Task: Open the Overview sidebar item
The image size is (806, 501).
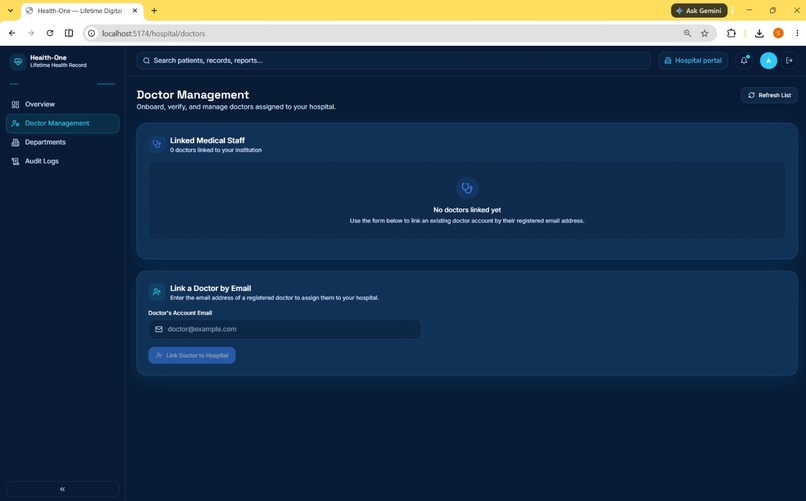Action: 62,104
